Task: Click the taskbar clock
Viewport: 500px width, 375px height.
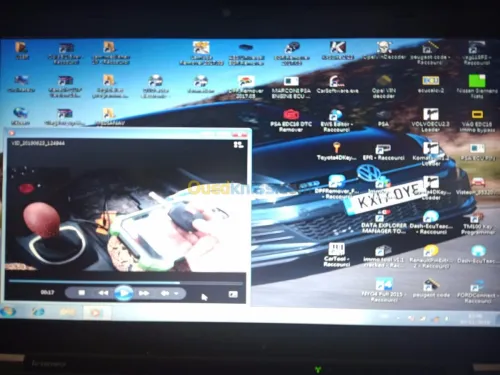Action: tap(475, 318)
